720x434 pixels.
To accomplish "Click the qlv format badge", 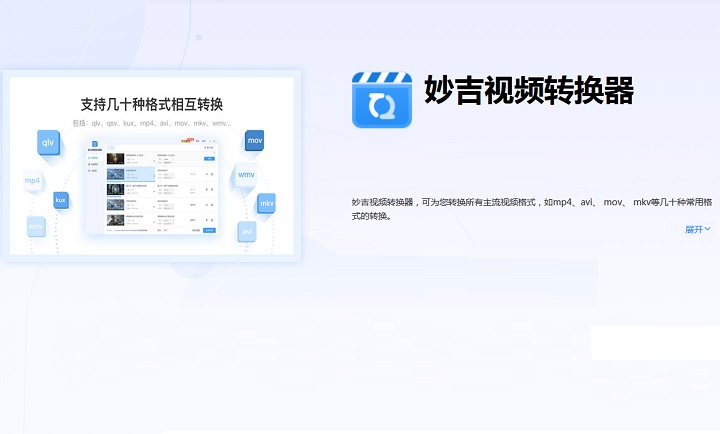I will 48,142.
